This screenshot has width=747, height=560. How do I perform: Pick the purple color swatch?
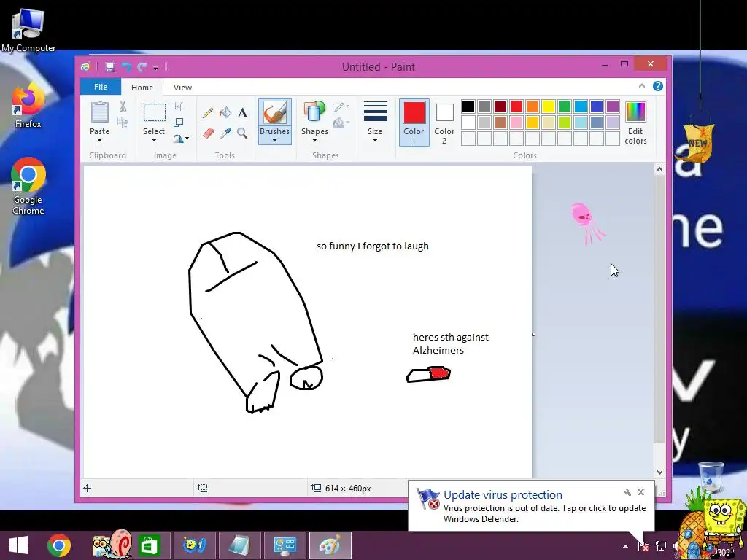(x=613, y=106)
